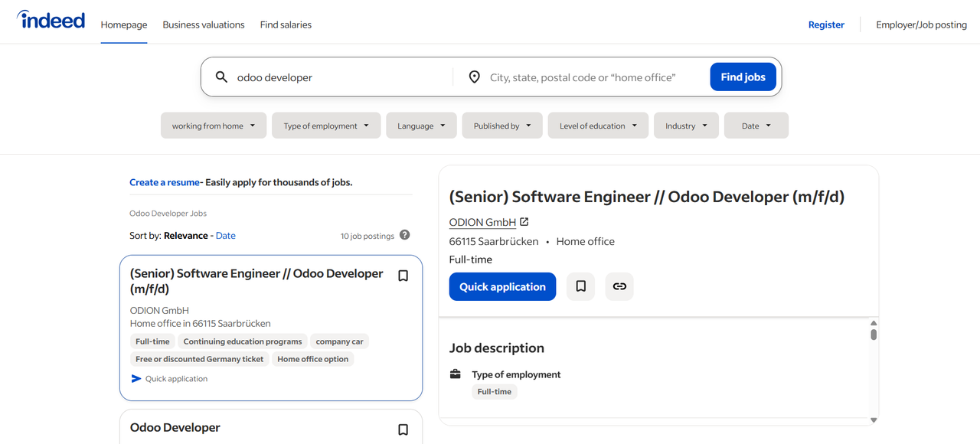
Task: Open Create a resume link
Action: 165,182
